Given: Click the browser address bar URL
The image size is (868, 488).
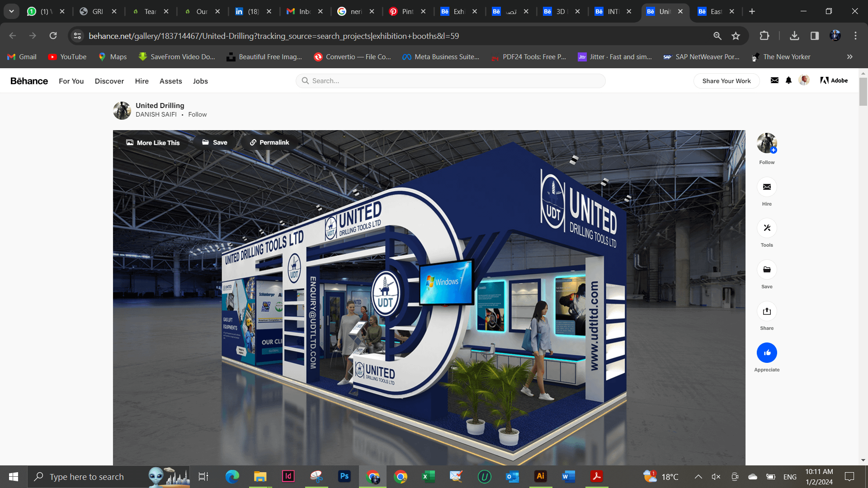Looking at the screenshot, I should click(x=274, y=36).
